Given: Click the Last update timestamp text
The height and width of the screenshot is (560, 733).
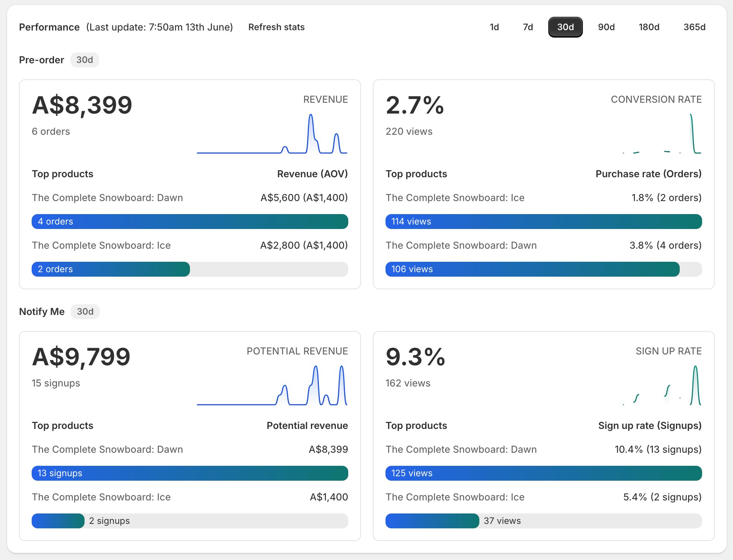Looking at the screenshot, I should 159,27.
